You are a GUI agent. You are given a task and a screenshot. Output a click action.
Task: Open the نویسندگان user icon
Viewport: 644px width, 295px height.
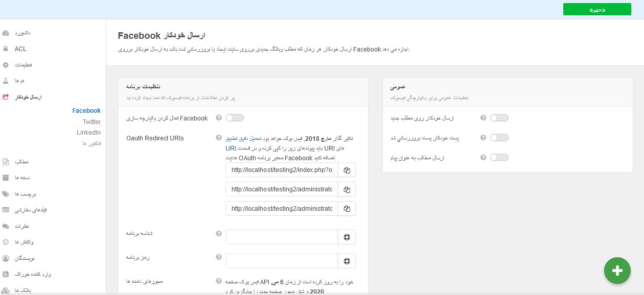coord(6,258)
